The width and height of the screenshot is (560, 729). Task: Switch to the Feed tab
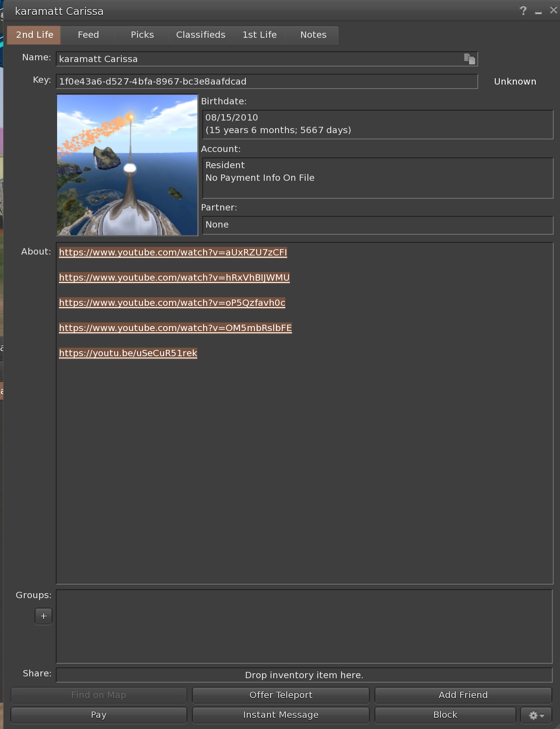click(x=88, y=35)
